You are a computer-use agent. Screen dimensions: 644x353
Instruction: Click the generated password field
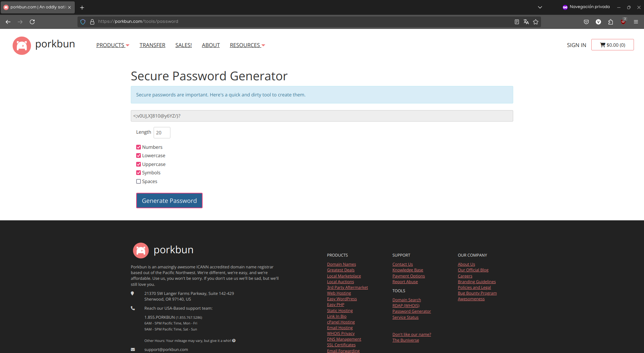pos(322,116)
